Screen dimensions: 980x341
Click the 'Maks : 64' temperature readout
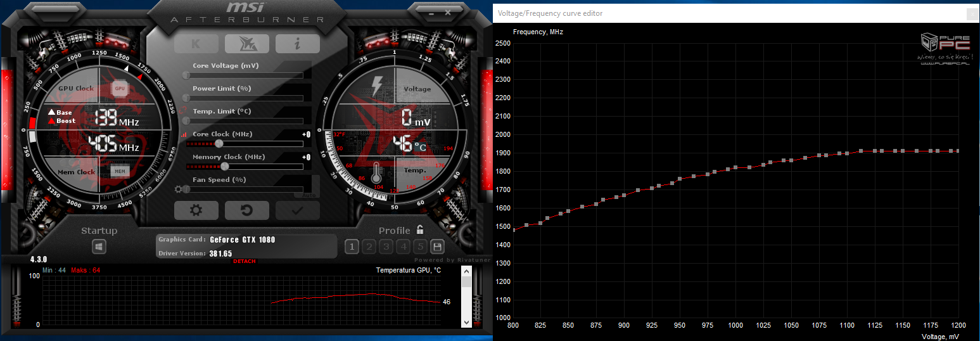click(86, 270)
